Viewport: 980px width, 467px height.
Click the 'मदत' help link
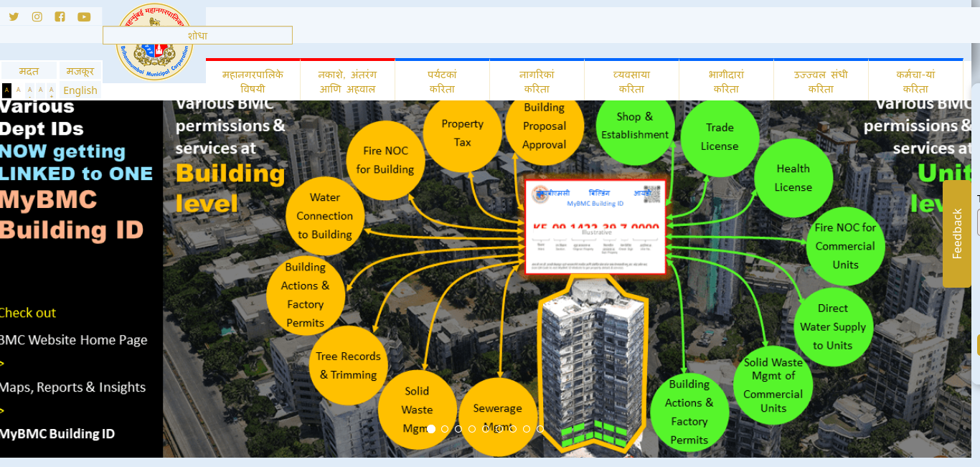click(29, 71)
